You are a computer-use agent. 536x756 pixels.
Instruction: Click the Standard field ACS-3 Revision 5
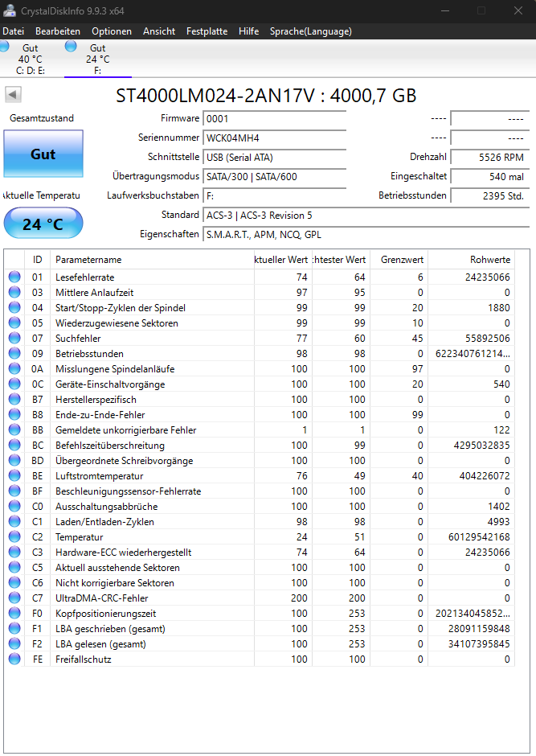click(x=366, y=215)
